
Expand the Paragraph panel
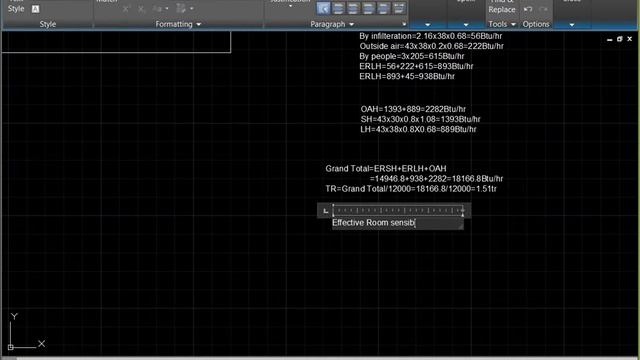pos(332,24)
